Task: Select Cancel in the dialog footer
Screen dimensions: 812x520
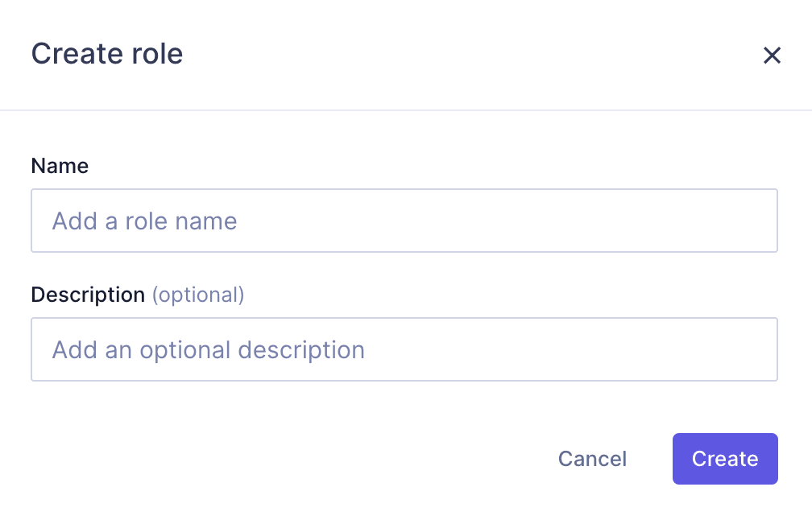Action: tap(592, 459)
